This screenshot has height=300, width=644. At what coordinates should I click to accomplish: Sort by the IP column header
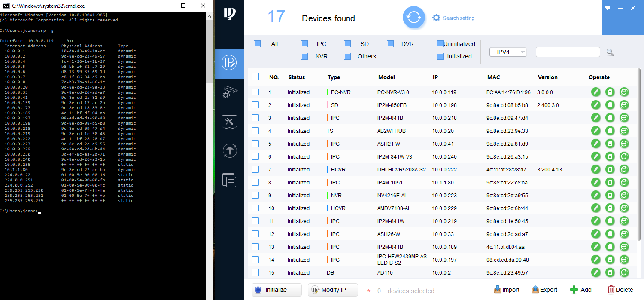click(x=435, y=77)
